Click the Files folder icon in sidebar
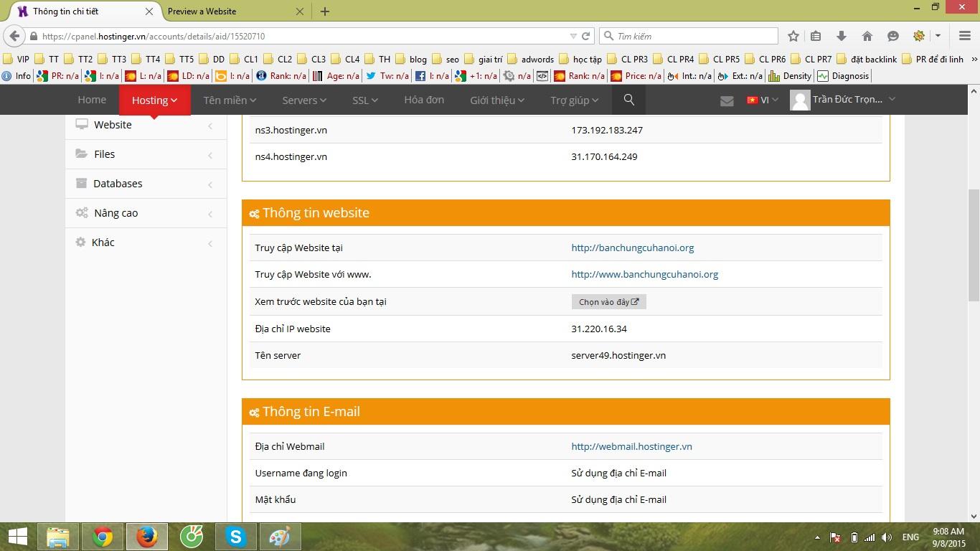The width and height of the screenshot is (980, 551). coord(81,154)
